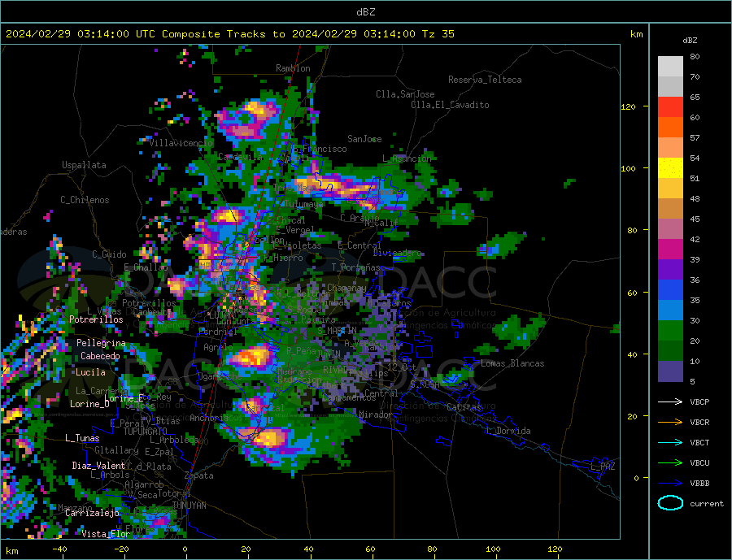732x560 pixels.
Task: Click the Zapata place label
Action: 199,476
